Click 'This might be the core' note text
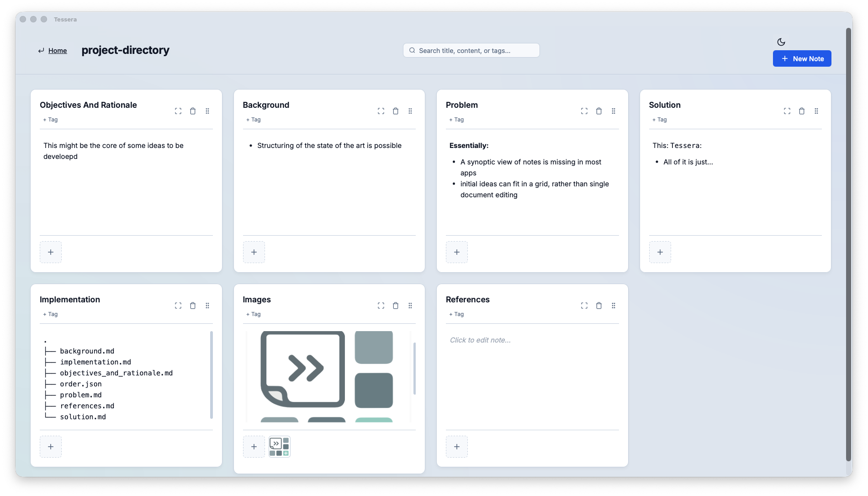 click(113, 151)
